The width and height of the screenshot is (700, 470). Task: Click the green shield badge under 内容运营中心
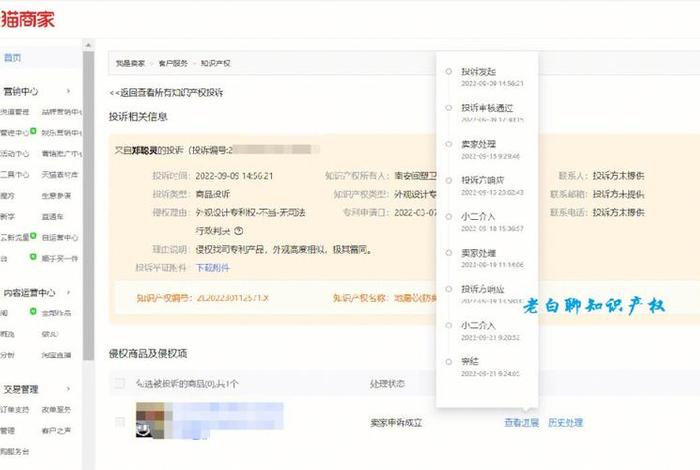click(33, 311)
